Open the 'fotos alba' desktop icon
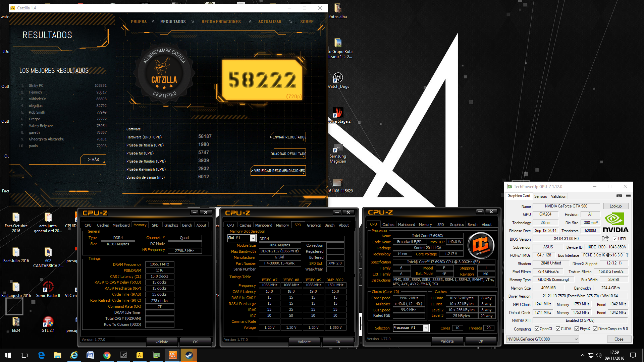The height and width of the screenshot is (362, 644). [338, 11]
